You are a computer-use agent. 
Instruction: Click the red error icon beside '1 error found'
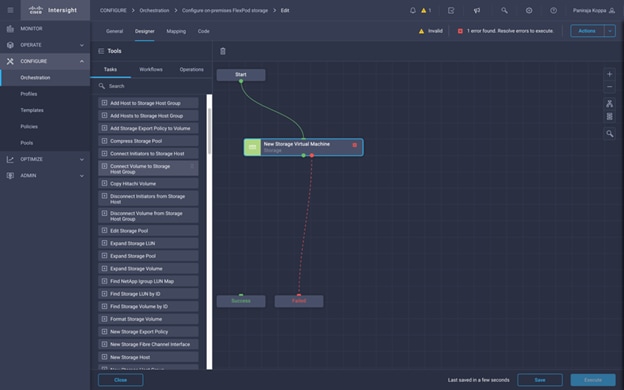(460, 31)
